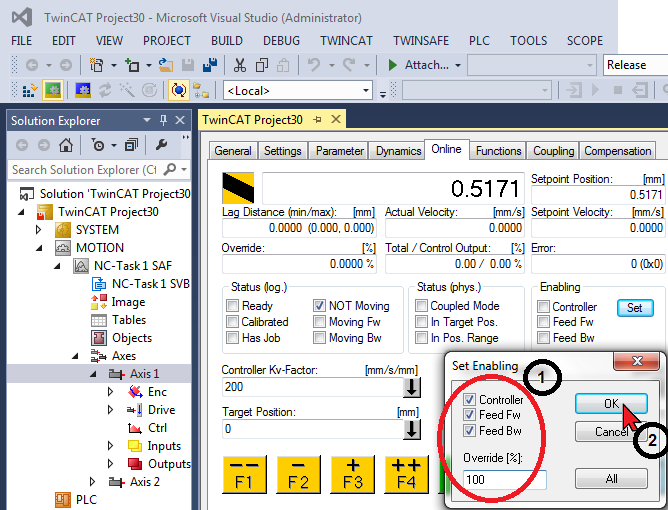Viewport: 668px width, 510px height.
Task: Expand the Inputs node arrow
Action: pyautogui.click(x=110, y=446)
